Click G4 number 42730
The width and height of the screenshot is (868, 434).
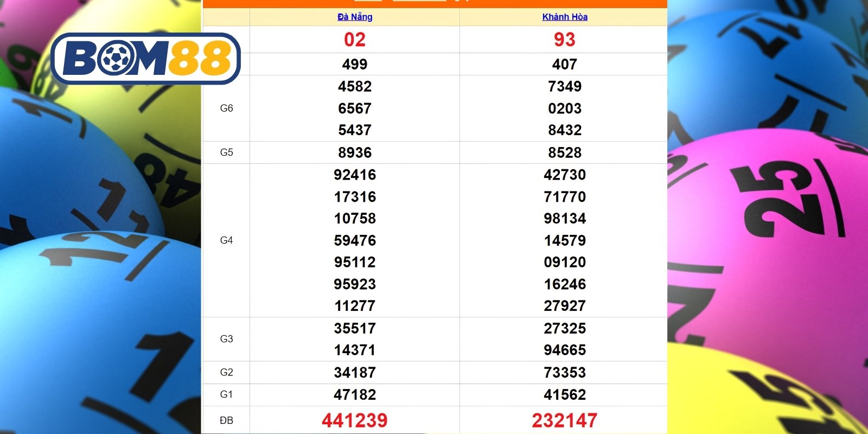tap(565, 175)
